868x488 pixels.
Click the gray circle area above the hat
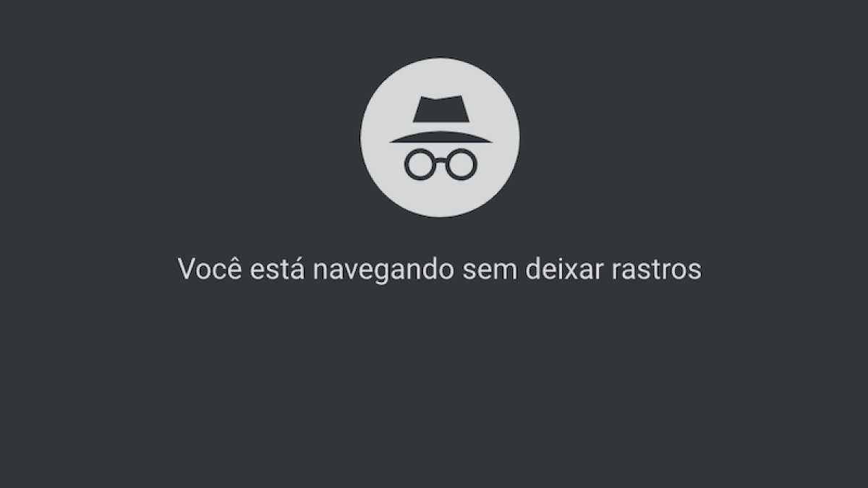point(439,76)
